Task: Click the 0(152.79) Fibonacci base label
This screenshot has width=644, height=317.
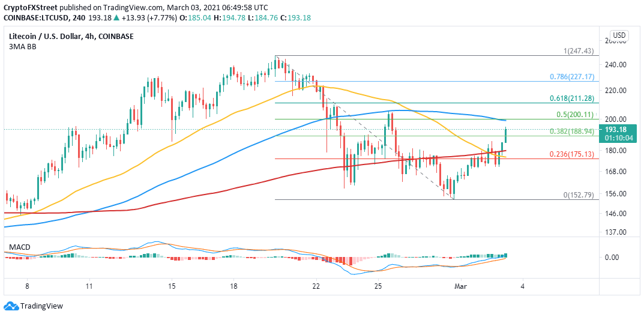Action: tap(579, 195)
